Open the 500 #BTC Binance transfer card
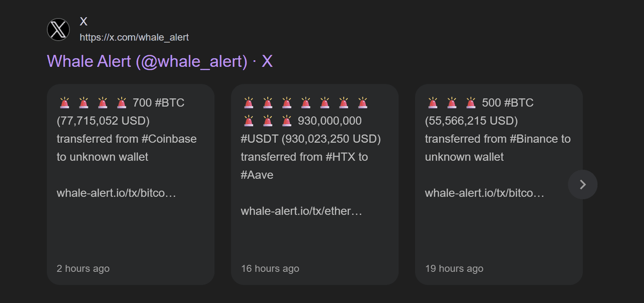644x303 pixels. point(499,184)
